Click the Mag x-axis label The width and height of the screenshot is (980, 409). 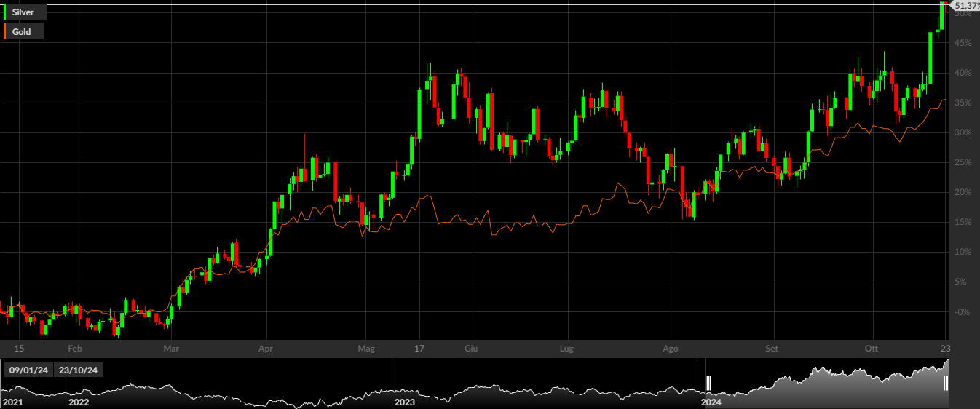tap(367, 349)
